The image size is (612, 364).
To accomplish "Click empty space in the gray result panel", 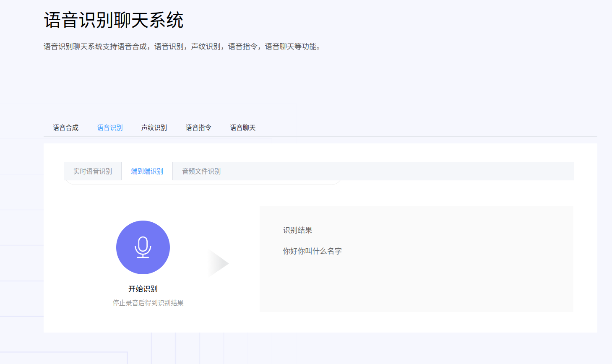I will (419, 281).
